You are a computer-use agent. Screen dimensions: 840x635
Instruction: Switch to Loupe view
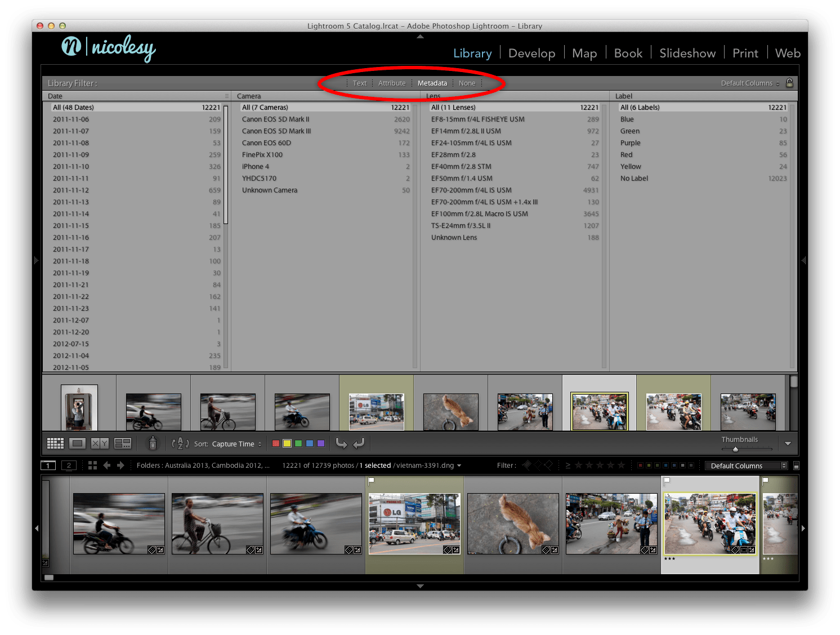point(78,444)
